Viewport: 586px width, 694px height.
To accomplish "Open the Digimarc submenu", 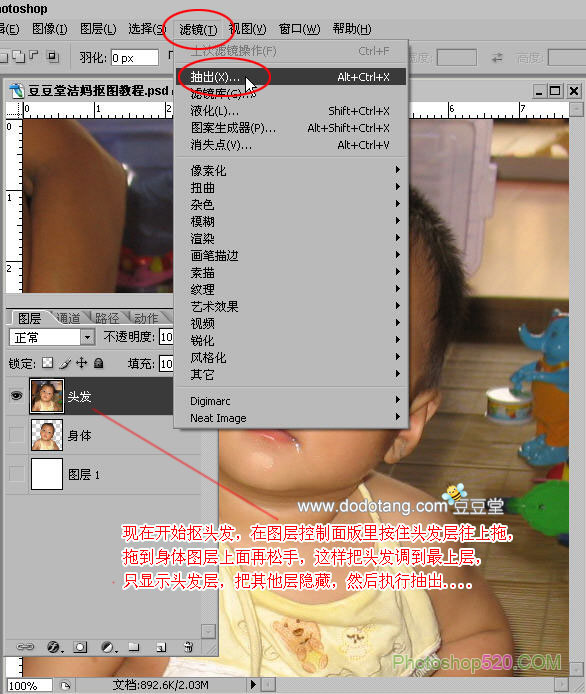I will click(290, 401).
